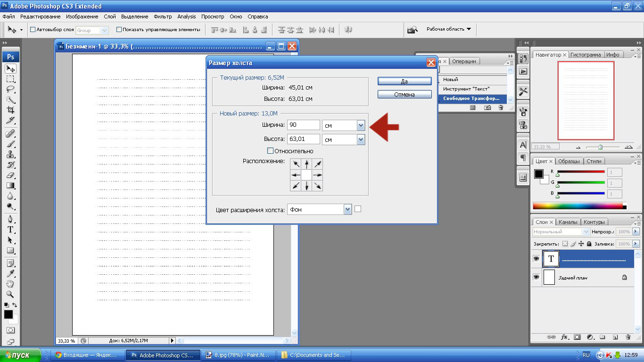This screenshot has height=362, width=644.
Task: Select the Eraser tool
Action: click(x=10, y=175)
